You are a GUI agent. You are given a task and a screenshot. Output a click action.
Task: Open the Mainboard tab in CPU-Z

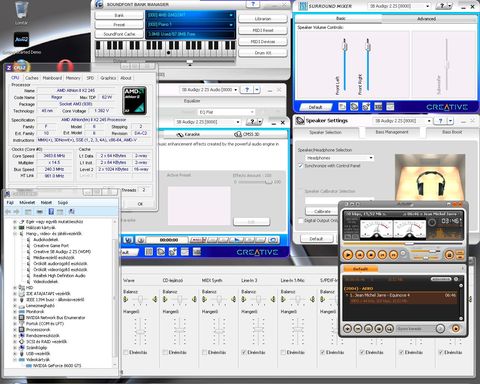coord(52,78)
